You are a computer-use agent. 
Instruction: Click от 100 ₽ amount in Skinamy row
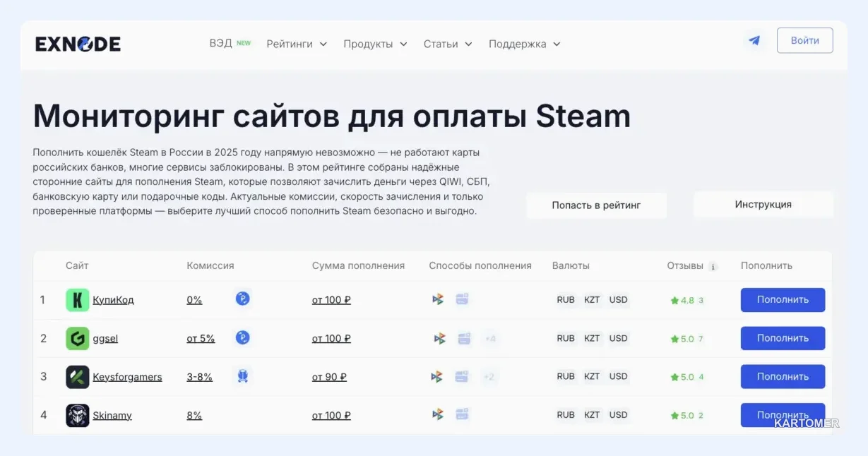[x=331, y=416]
